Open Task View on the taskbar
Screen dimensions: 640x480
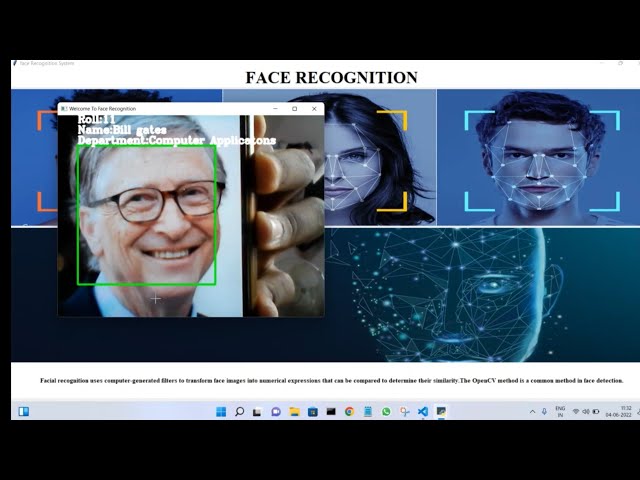pos(257,412)
